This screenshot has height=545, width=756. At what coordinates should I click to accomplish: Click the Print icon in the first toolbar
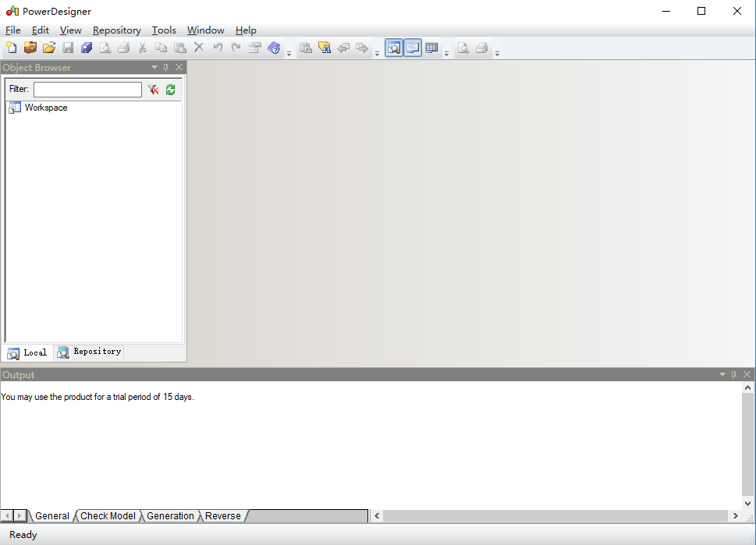coord(124,48)
